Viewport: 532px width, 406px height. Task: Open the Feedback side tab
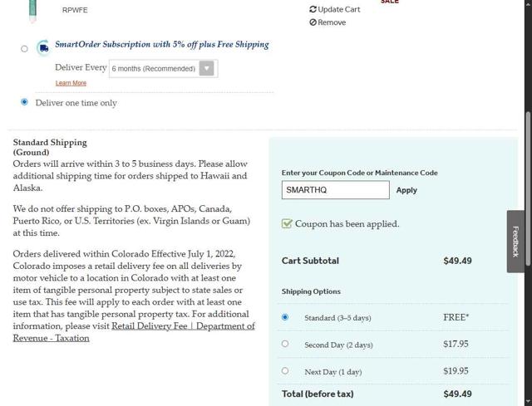coord(515,241)
